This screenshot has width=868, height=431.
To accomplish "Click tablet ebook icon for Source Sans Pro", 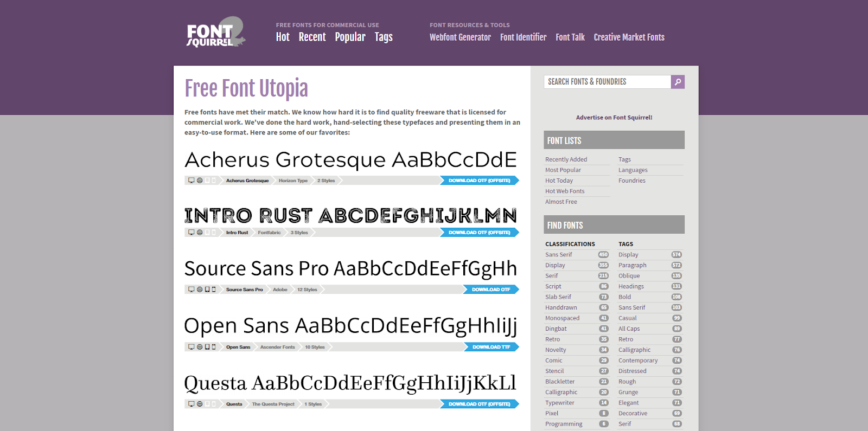I will 207,290.
